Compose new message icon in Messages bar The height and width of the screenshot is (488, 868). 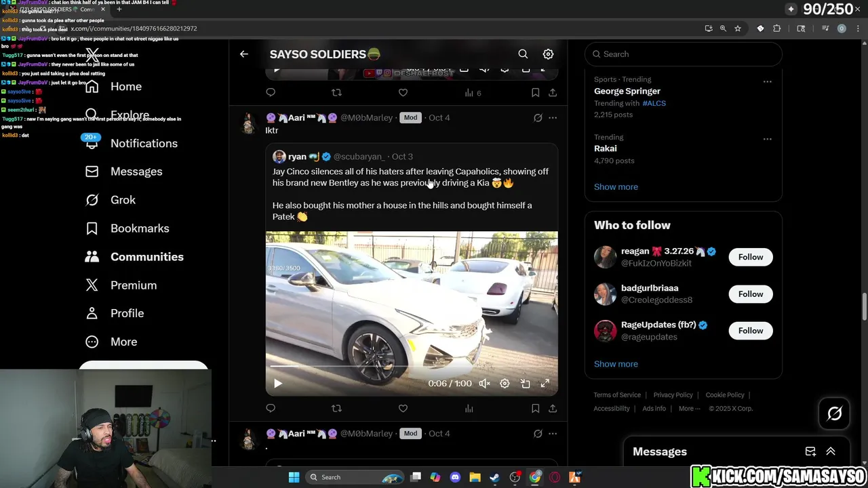coord(810,451)
